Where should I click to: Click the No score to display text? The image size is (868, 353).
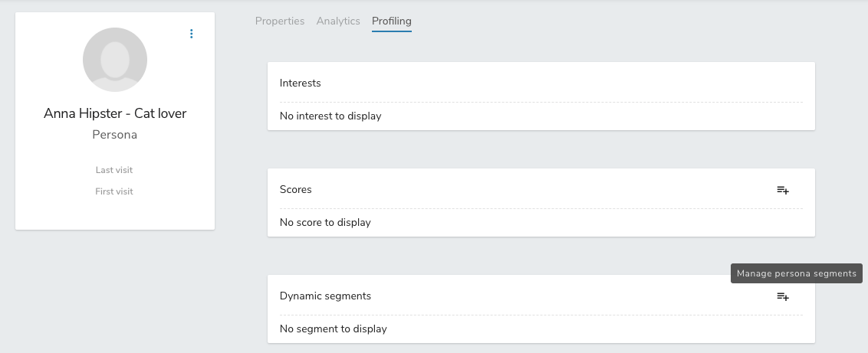click(325, 223)
